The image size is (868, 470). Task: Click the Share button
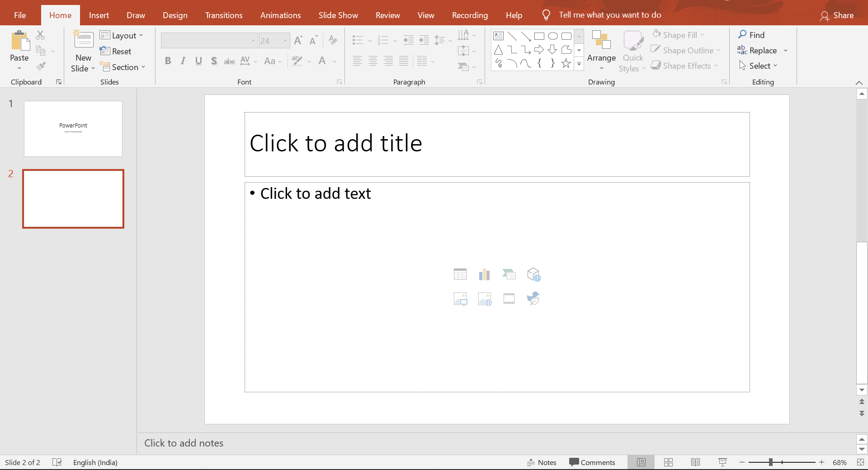pyautogui.click(x=837, y=15)
